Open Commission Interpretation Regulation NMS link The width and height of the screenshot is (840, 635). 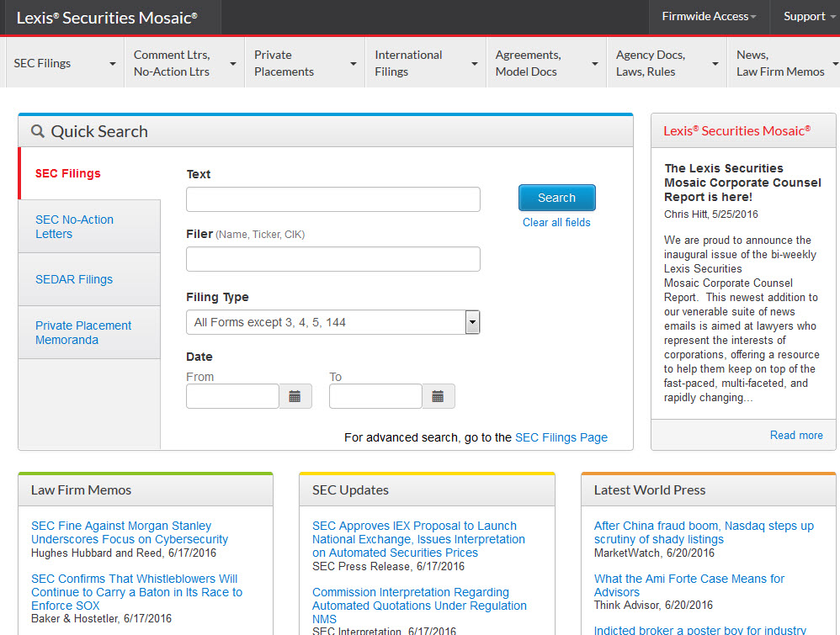[419, 606]
